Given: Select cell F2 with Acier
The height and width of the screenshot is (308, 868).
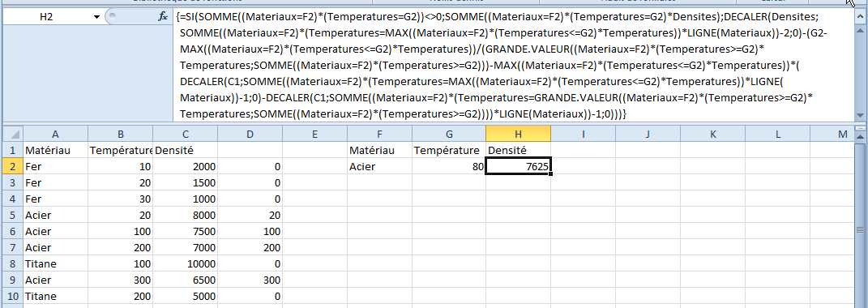Looking at the screenshot, I should [x=380, y=166].
